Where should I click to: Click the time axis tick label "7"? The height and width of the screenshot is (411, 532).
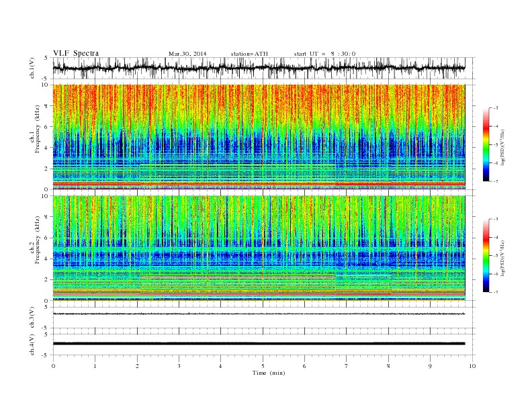(x=347, y=366)
